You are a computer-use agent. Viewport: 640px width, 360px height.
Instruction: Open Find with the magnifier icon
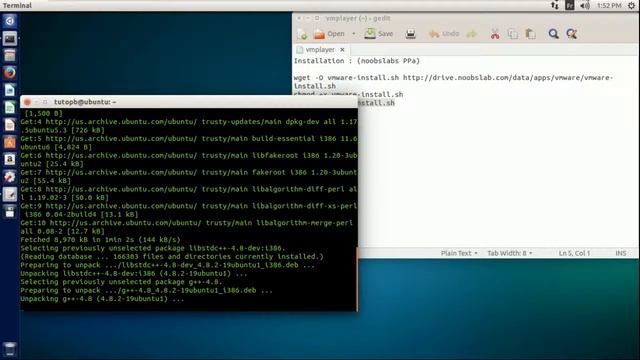[553, 34]
